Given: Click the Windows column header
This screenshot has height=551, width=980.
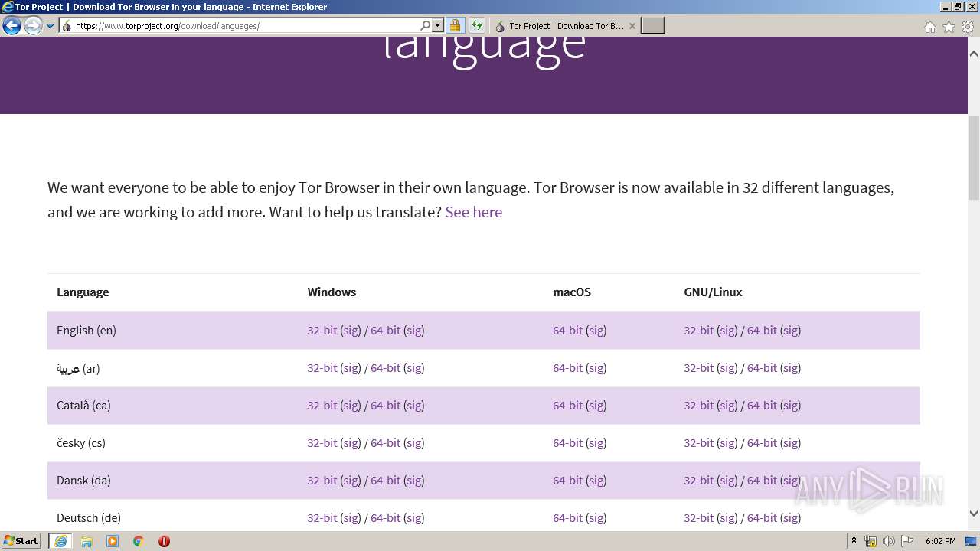Looking at the screenshot, I should pos(332,292).
